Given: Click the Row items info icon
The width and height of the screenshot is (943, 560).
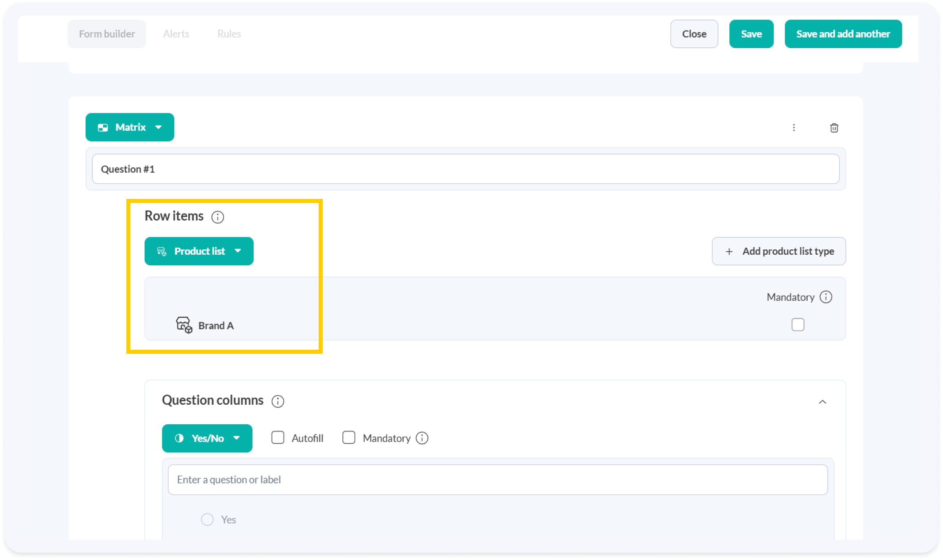Looking at the screenshot, I should (x=218, y=217).
